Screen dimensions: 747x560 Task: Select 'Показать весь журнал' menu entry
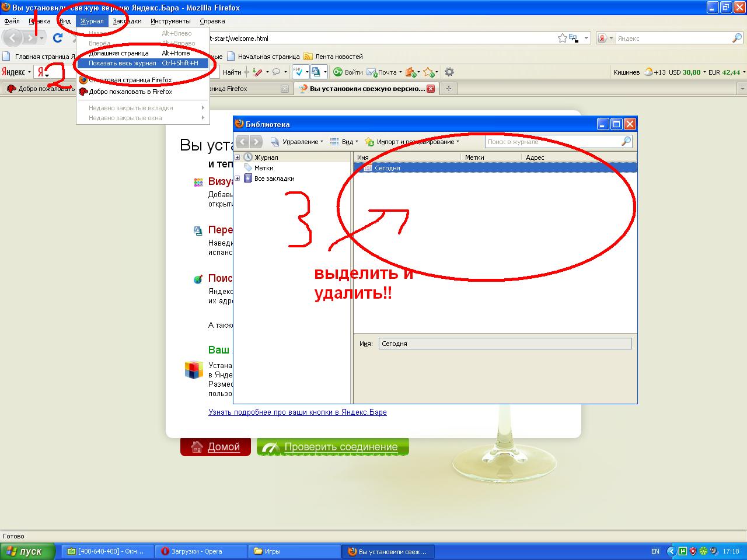(x=143, y=63)
